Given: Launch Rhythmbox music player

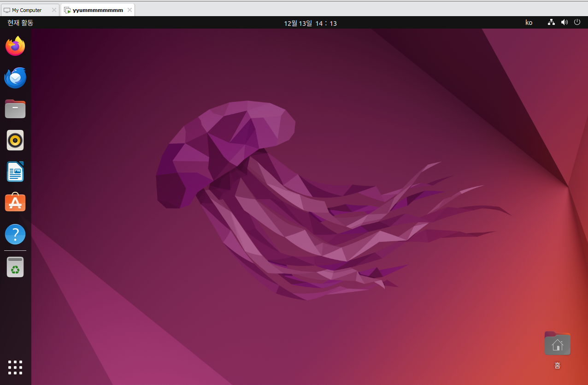Looking at the screenshot, I should [15, 140].
